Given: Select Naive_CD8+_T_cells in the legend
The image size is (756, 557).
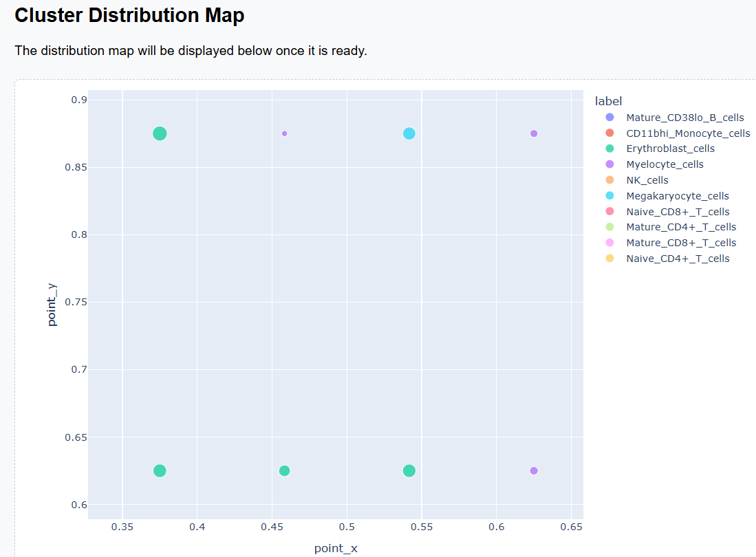Looking at the screenshot, I should click(x=678, y=212).
